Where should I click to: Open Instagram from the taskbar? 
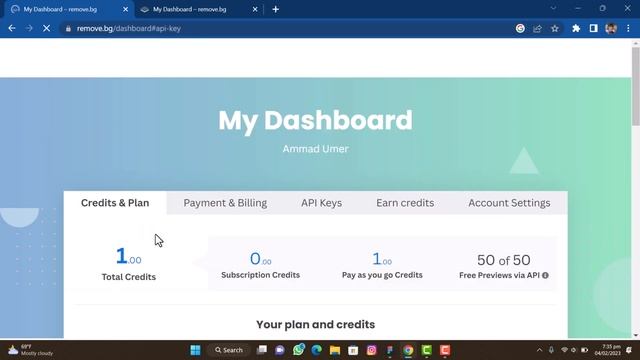pos(371,350)
